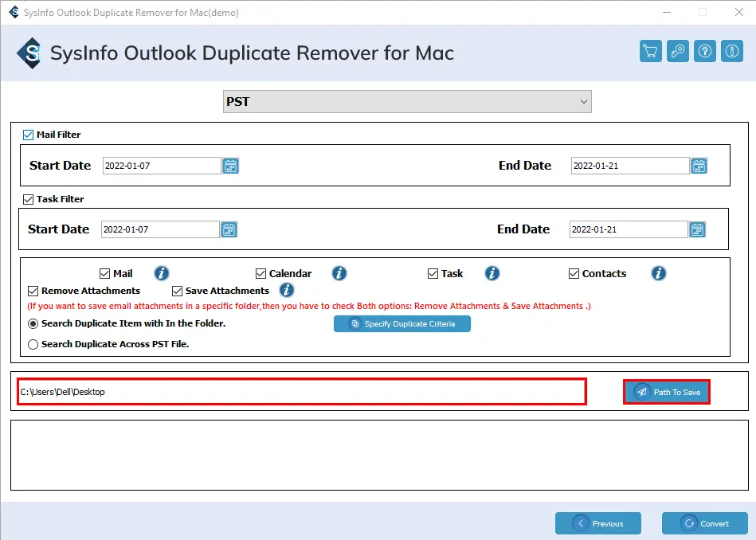Click info icon next to Contacts option
The height and width of the screenshot is (540, 756).
[x=659, y=273]
